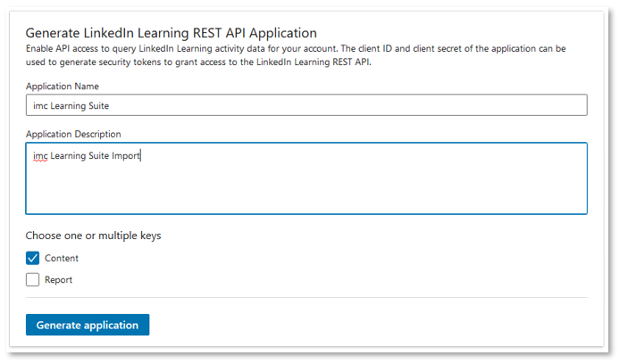
Task: Uncheck the Content key checkbox
Action: click(33, 258)
